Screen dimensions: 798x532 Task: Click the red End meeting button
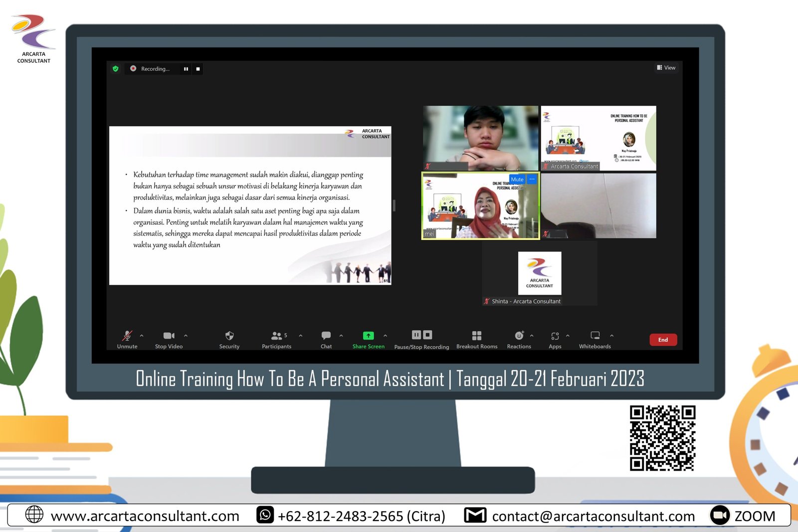pos(663,340)
